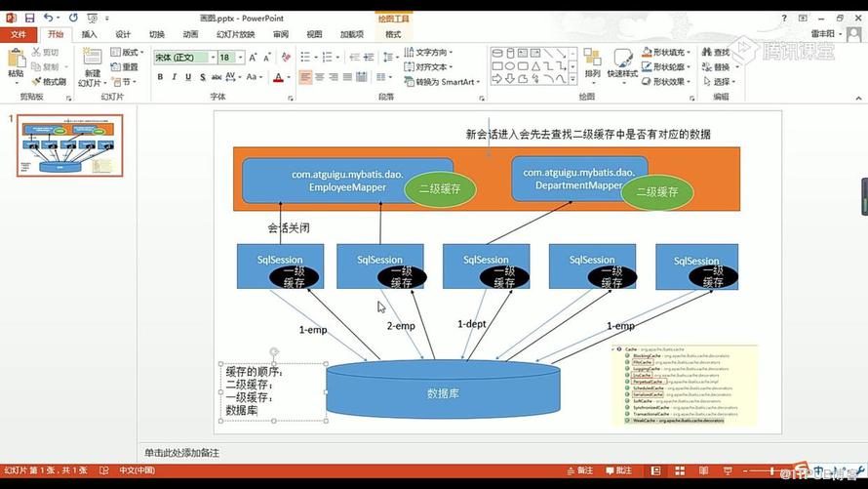Switch to normal view icon in status bar
The image size is (868, 489).
(x=656, y=470)
